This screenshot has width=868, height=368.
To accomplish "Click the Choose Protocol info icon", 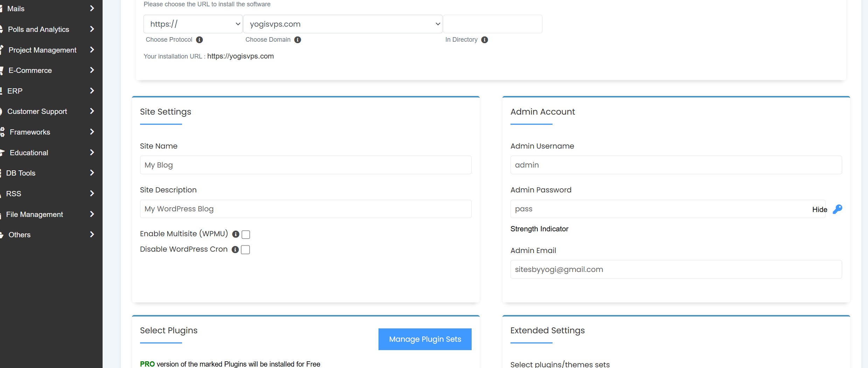I will [200, 40].
